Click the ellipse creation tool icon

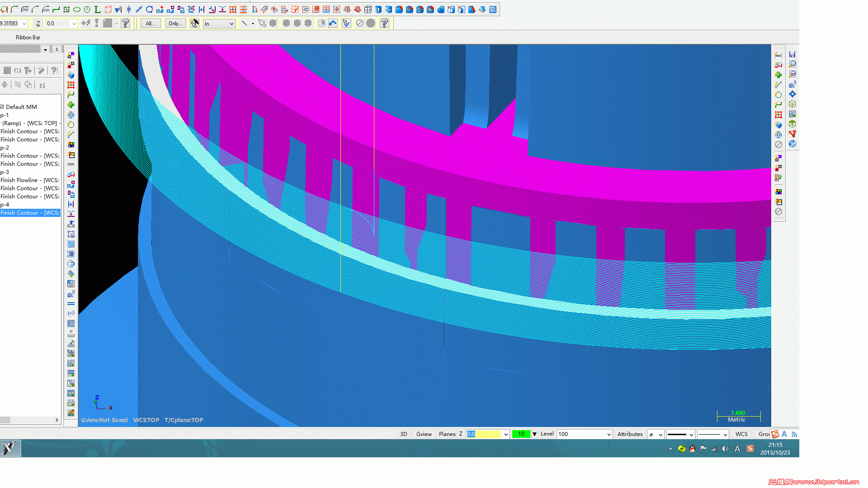pos(77,9)
